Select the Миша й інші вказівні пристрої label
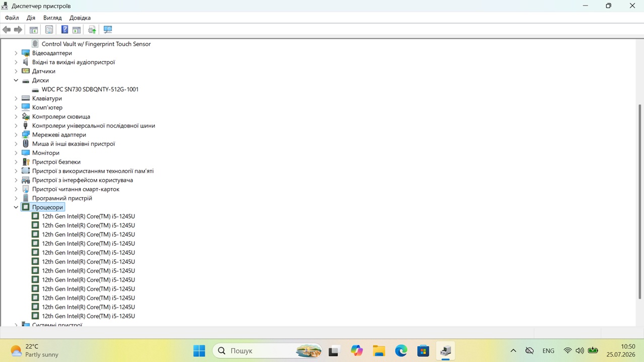This screenshot has height=362, width=644. click(74, 144)
